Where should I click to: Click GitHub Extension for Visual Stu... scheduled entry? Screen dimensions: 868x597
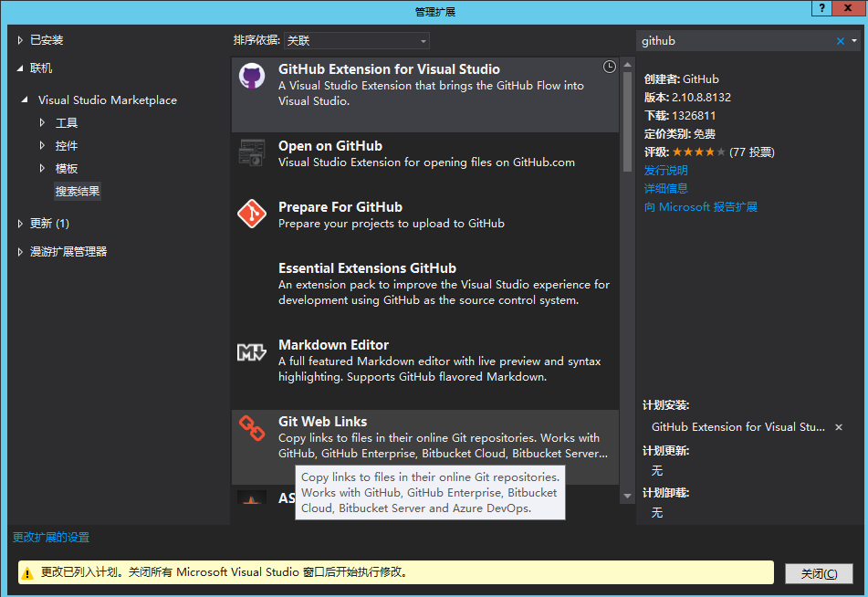pyautogui.click(x=737, y=427)
